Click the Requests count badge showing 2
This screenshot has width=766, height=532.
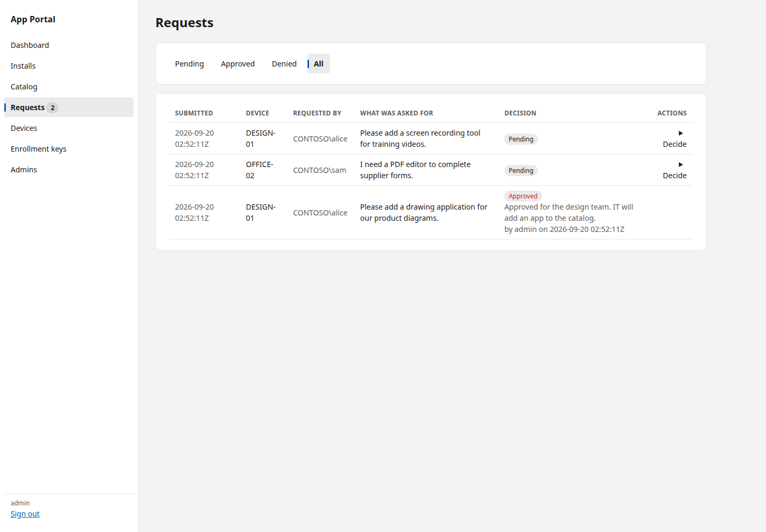point(53,107)
